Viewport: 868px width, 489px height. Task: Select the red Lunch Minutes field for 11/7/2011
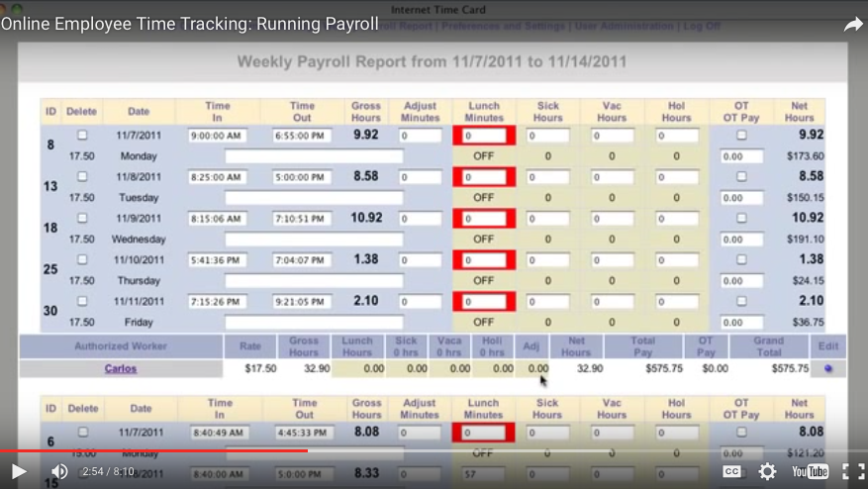[x=484, y=136]
